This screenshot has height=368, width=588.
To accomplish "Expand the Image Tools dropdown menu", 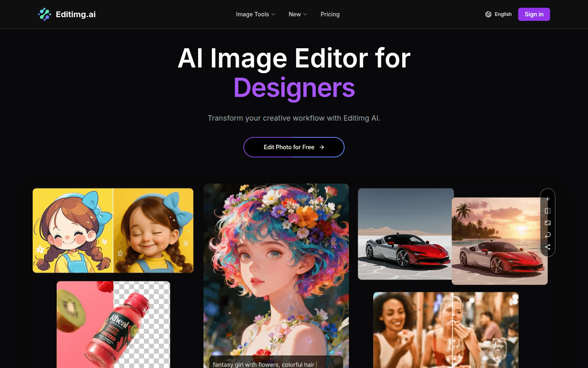I will [x=255, y=14].
